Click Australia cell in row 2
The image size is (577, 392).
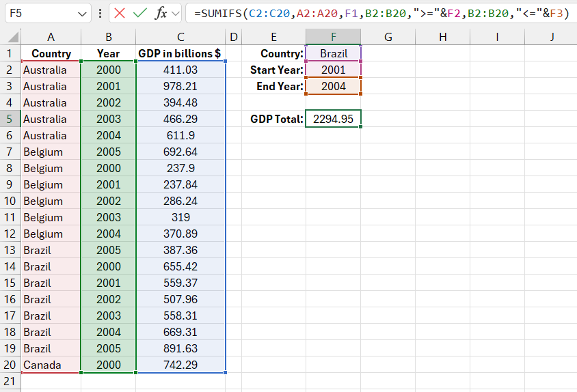51,70
